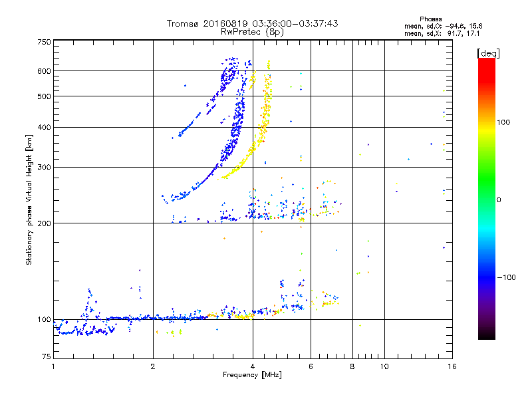Click the y-axis tick label "200"

pos(45,223)
